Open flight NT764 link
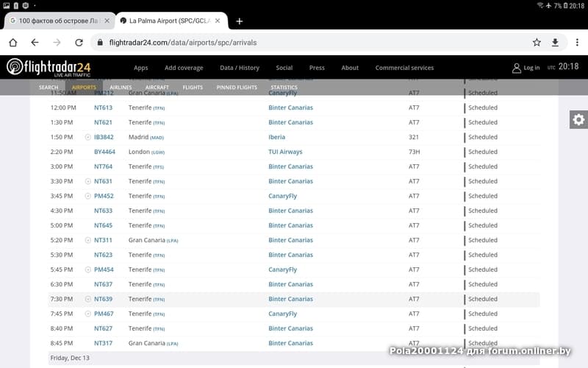The height and width of the screenshot is (368, 588). click(x=103, y=167)
